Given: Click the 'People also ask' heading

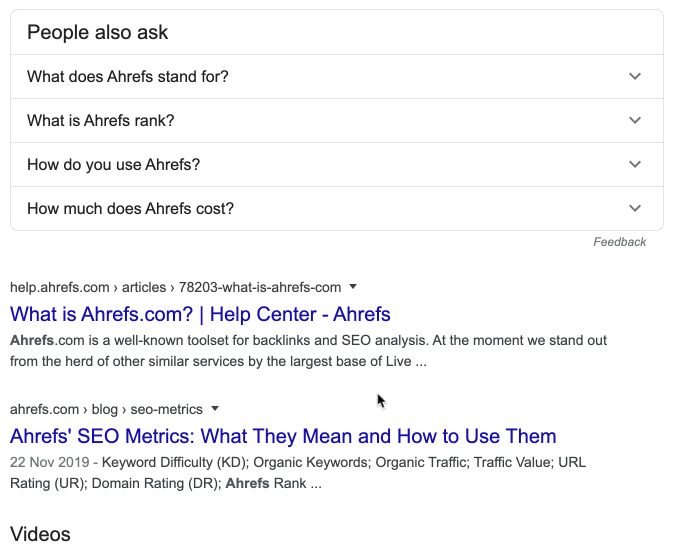Looking at the screenshot, I should (x=97, y=33).
